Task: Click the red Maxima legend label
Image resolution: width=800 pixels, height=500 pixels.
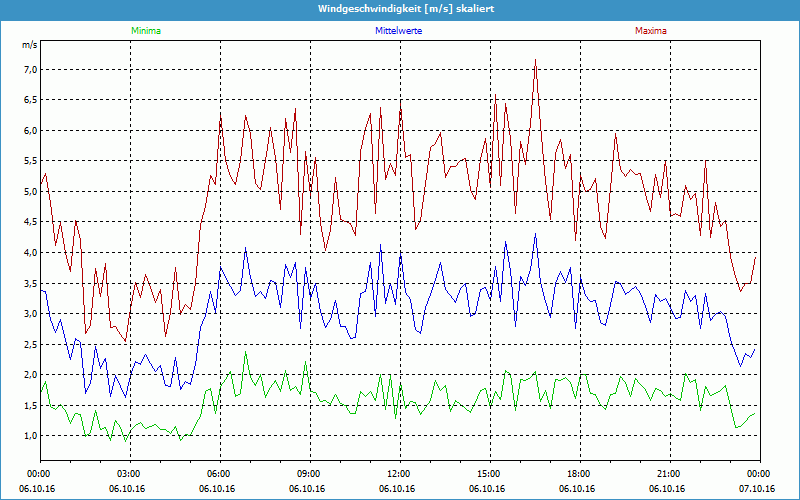Action: coord(651,31)
